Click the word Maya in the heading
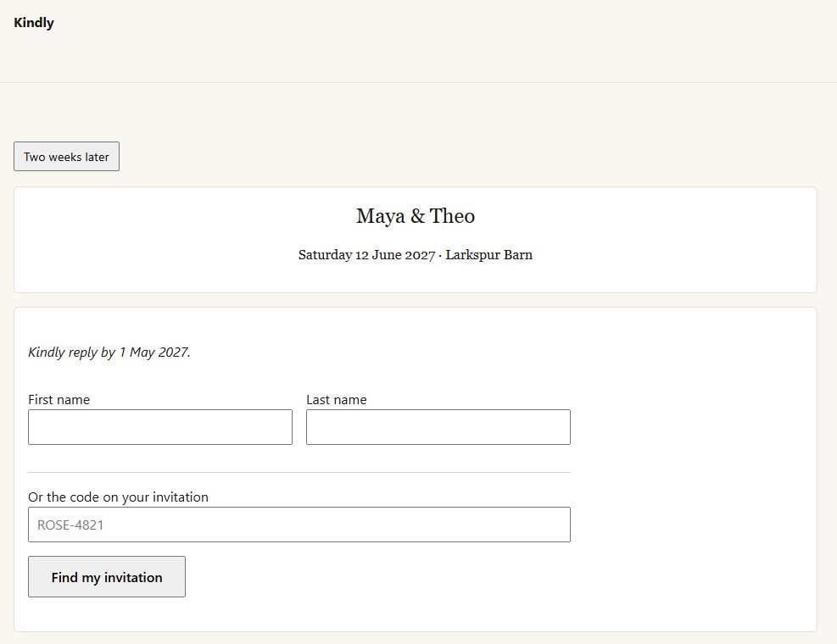The width and height of the screenshot is (837, 644). click(x=381, y=217)
